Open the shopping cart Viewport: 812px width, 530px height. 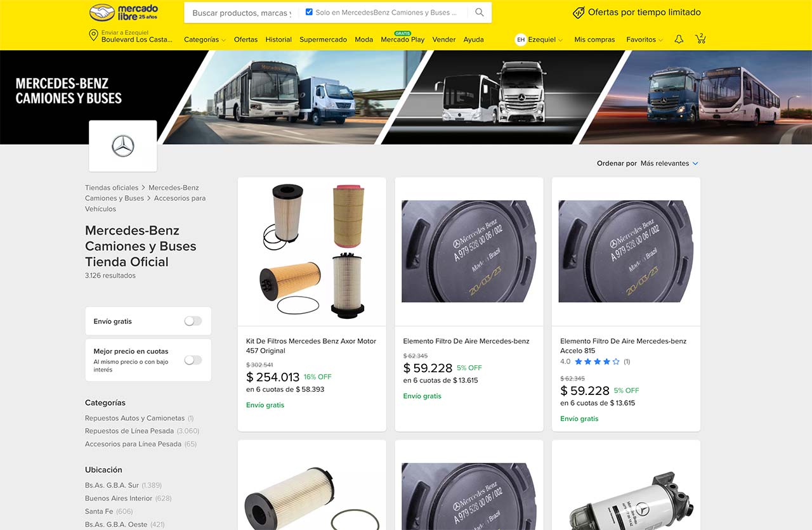pyautogui.click(x=700, y=39)
